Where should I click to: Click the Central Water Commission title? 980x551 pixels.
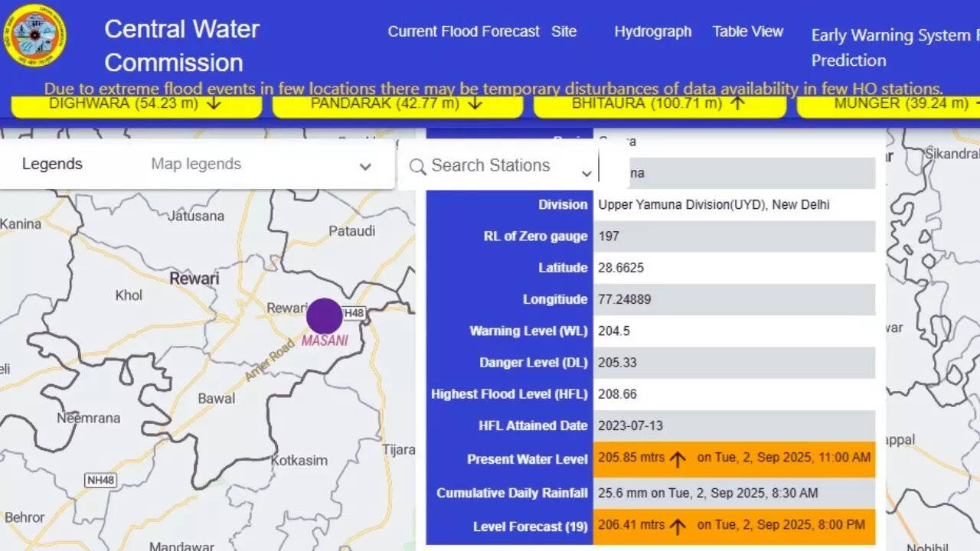[181, 46]
